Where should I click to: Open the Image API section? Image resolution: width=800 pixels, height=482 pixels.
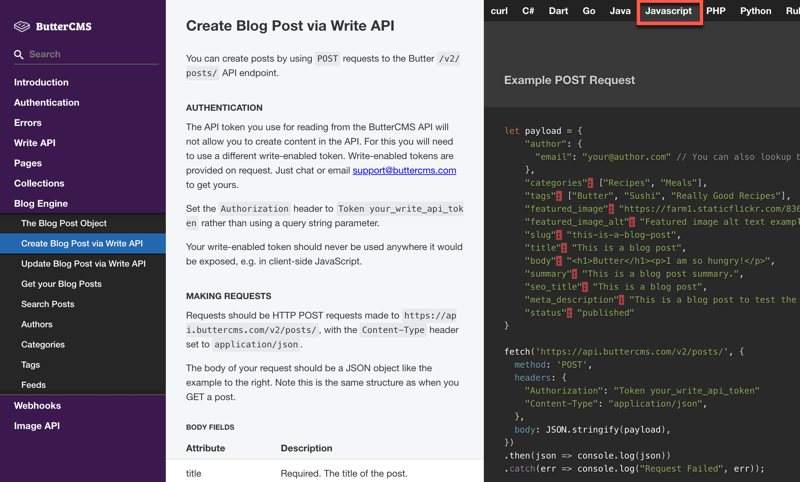pos(37,426)
